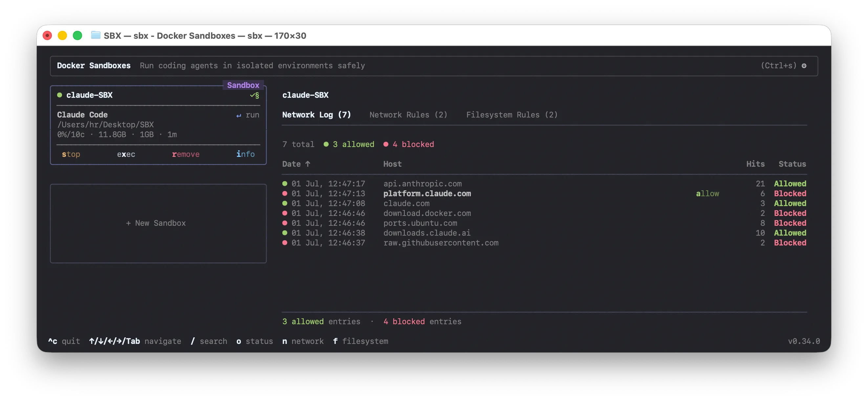
Task: Run Claude Code in the sandbox
Action: [248, 115]
